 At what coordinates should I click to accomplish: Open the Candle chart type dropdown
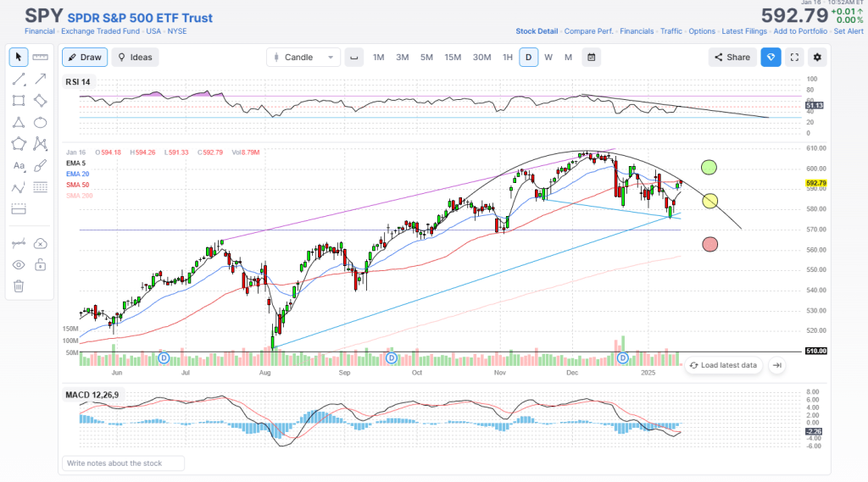pyautogui.click(x=303, y=57)
